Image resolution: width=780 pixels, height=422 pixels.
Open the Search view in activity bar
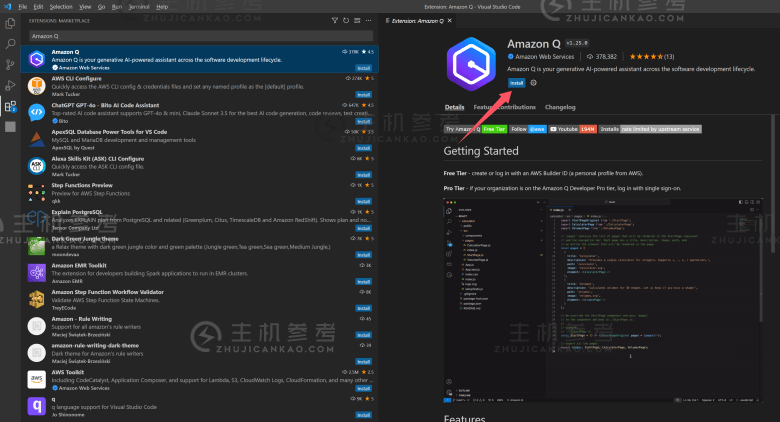[x=10, y=44]
